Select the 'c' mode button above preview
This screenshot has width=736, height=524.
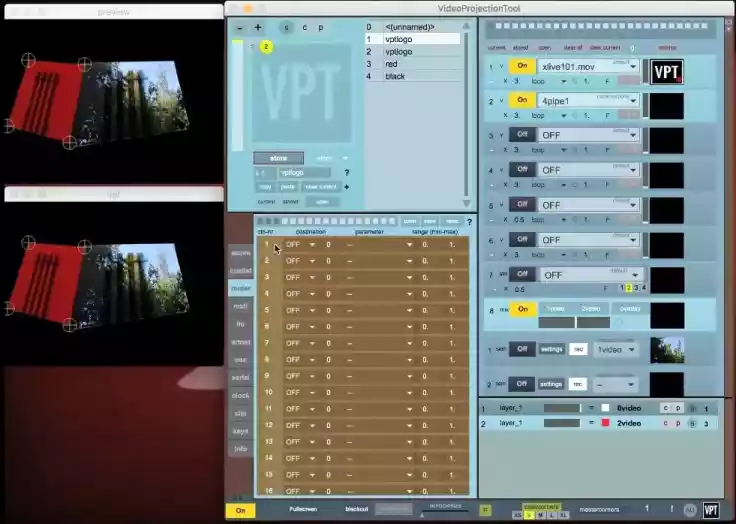[305, 28]
